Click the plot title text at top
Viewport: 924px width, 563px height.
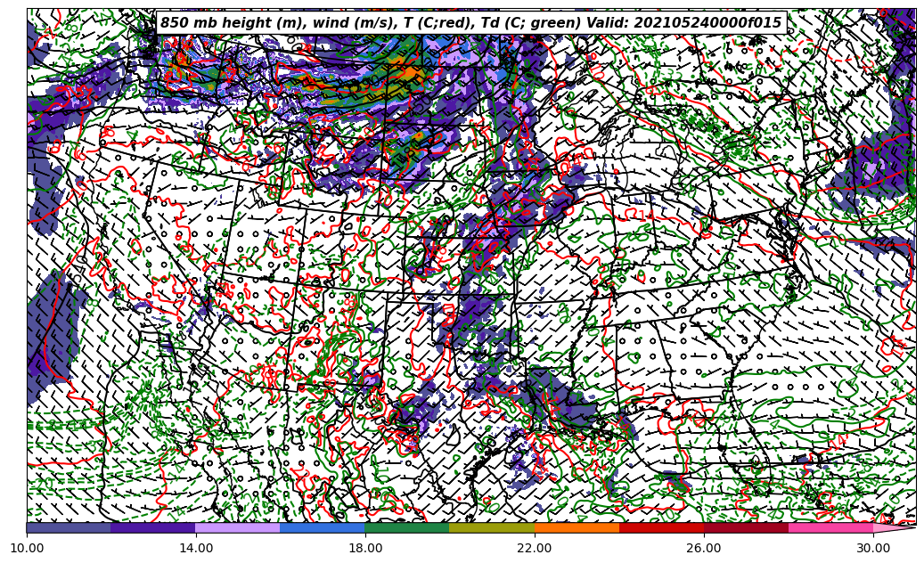470,23
